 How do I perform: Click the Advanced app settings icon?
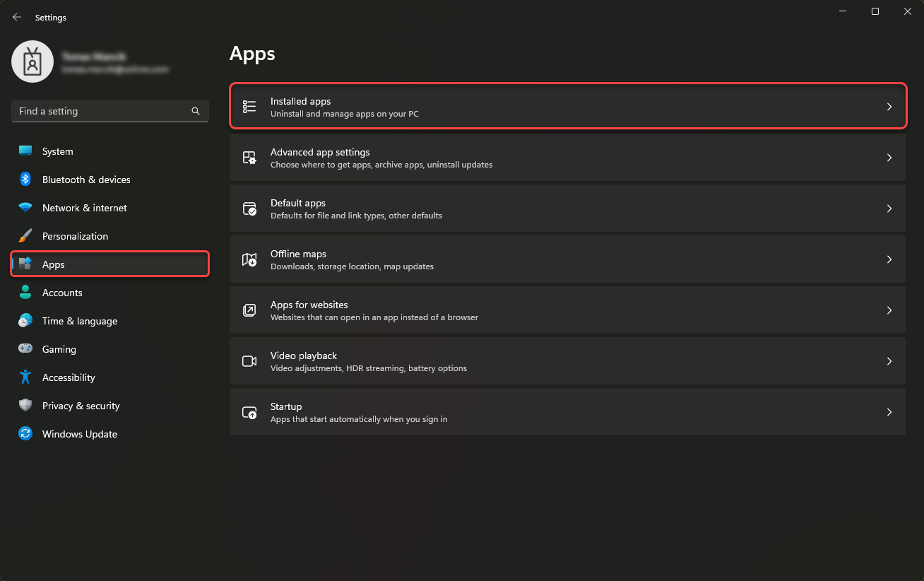point(249,158)
